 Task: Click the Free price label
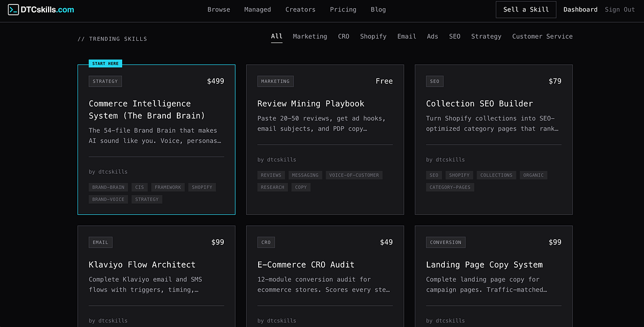[x=384, y=81]
